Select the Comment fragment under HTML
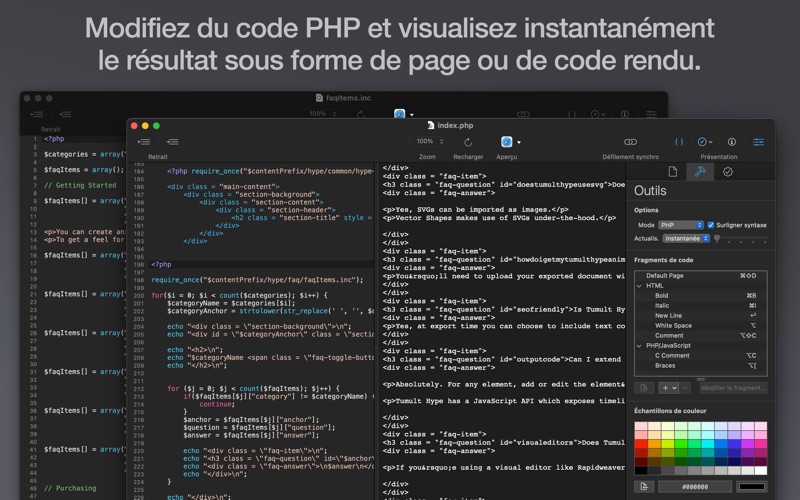Viewport: 800px width, 500px height. (x=701, y=336)
